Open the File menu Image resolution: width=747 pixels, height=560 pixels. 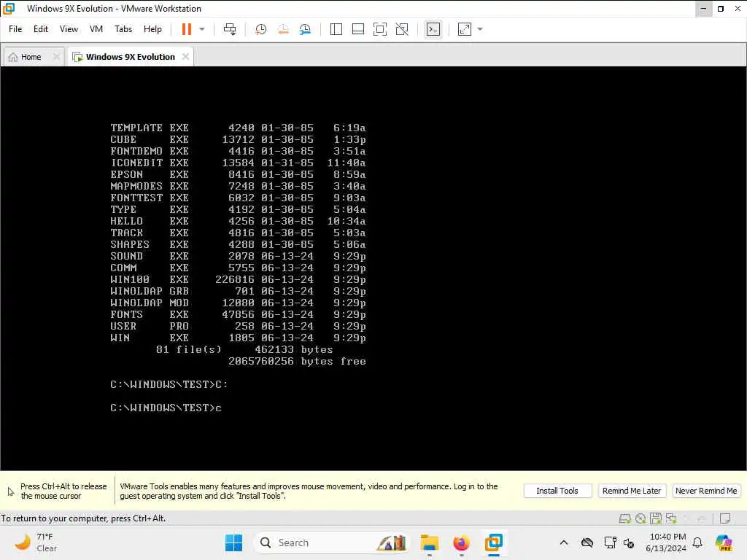pos(15,29)
